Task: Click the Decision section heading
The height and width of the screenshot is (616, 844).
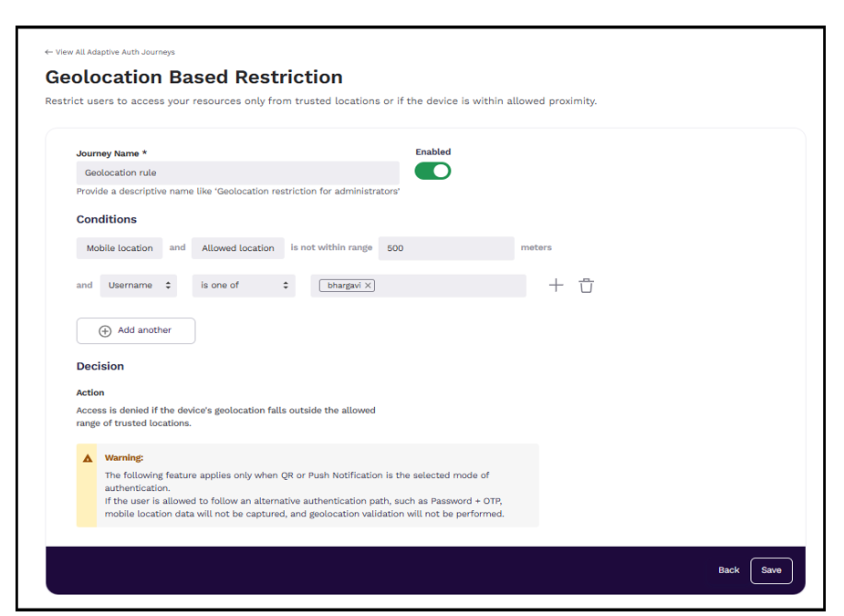Action: (100, 366)
